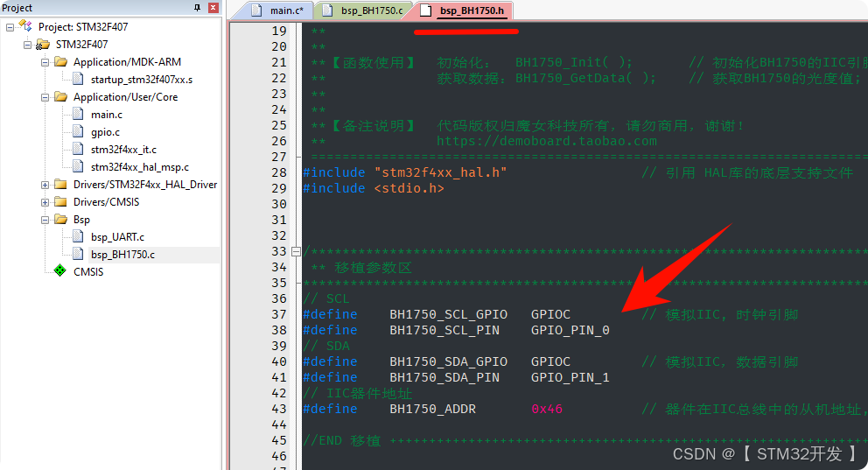
Task: Click the <stdio.h> include text
Action: [409, 188]
